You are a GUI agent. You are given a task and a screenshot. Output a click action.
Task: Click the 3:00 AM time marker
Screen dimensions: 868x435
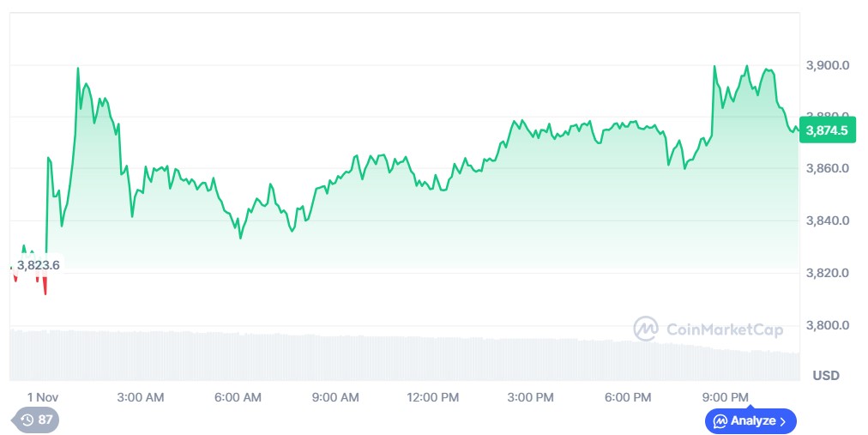click(141, 396)
